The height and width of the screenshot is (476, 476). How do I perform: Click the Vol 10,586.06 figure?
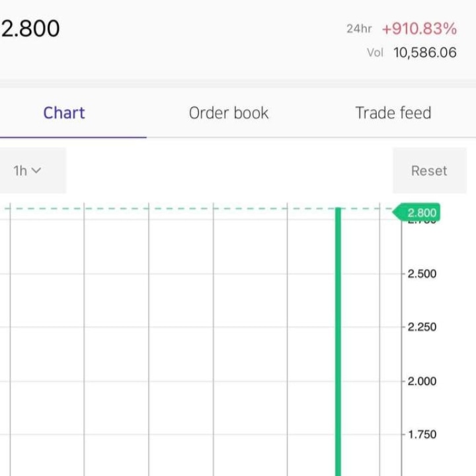point(425,52)
